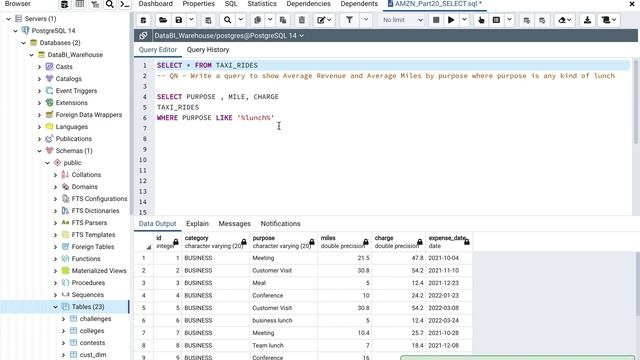Open the Filter options dropdown arrow
The image size is (640, 360).
point(366,20)
